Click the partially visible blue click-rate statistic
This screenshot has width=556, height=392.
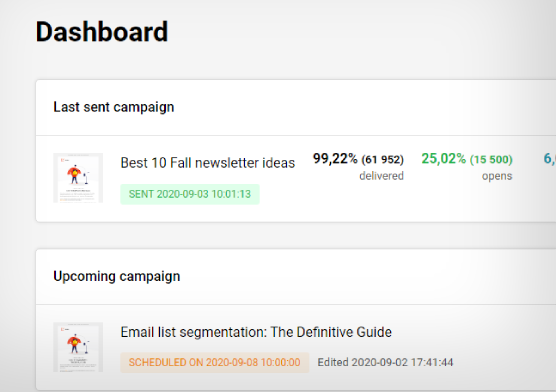[x=550, y=159]
